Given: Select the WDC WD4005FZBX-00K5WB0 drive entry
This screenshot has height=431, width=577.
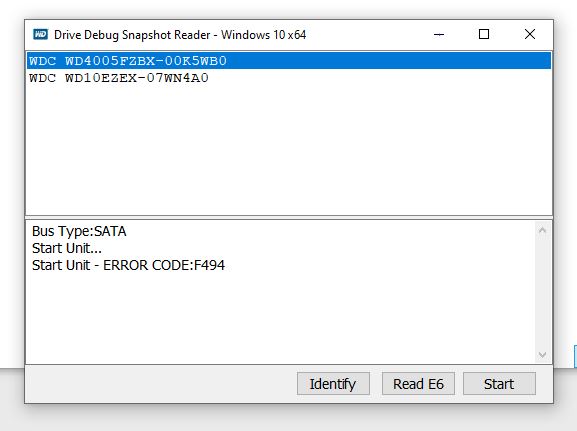Looking at the screenshot, I should tap(289, 61).
